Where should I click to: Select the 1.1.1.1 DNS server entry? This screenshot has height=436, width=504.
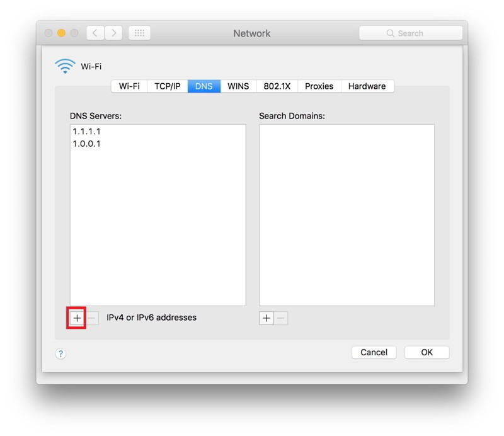pyautogui.click(x=87, y=132)
